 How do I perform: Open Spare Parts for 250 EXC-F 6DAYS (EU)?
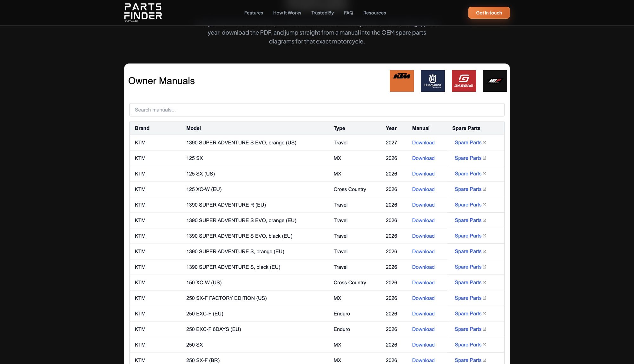pos(470,329)
